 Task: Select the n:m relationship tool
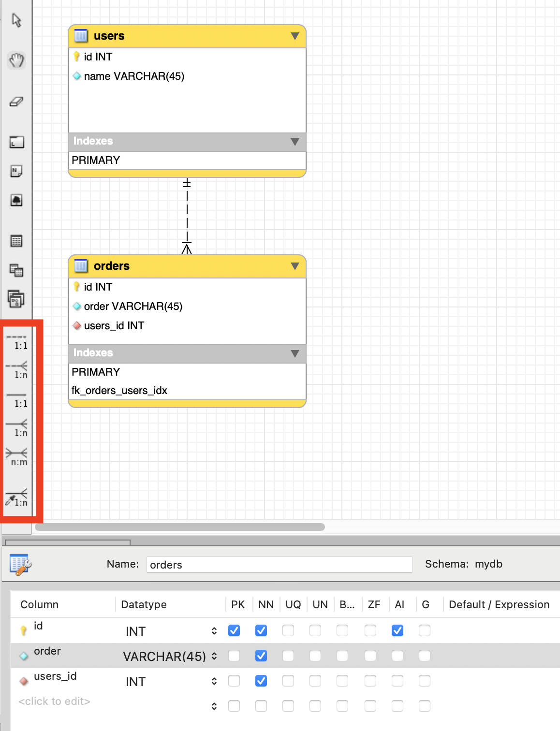pos(17,457)
